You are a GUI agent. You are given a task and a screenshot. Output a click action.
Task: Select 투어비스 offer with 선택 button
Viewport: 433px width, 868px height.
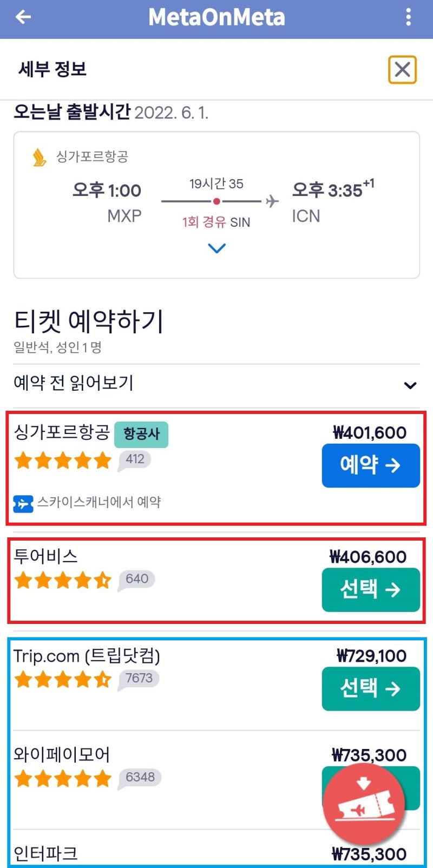point(371,589)
